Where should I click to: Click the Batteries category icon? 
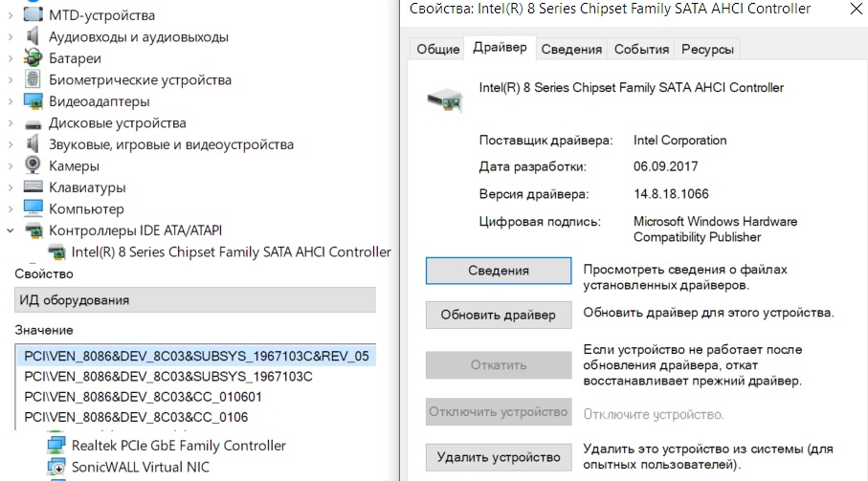coord(33,58)
